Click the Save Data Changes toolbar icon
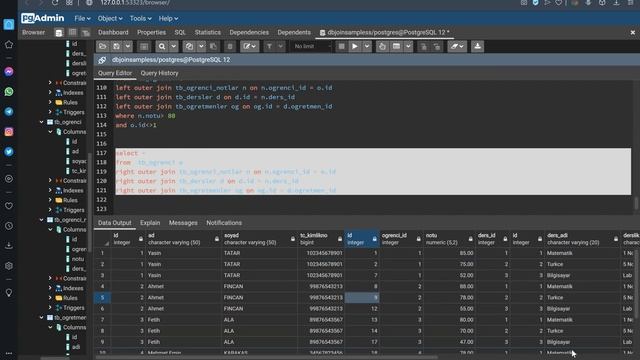This screenshot has height=360, width=640. coord(144,47)
